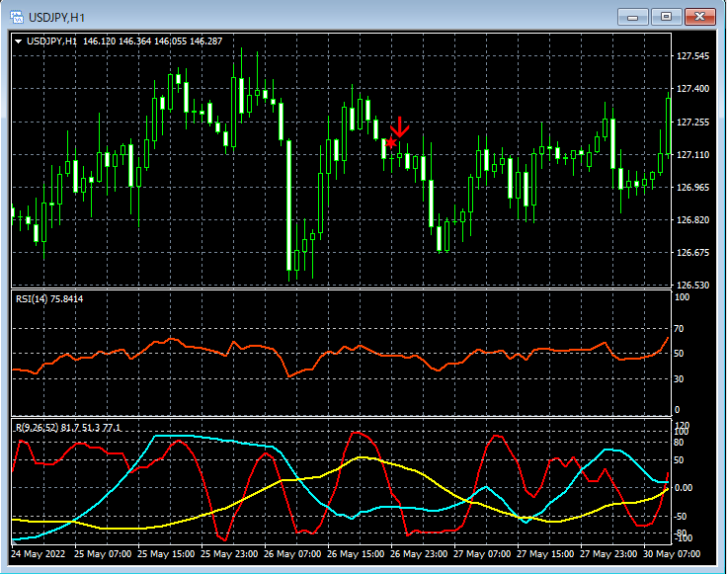
Task: Click the 127.545 price scale value
Action: coord(692,56)
